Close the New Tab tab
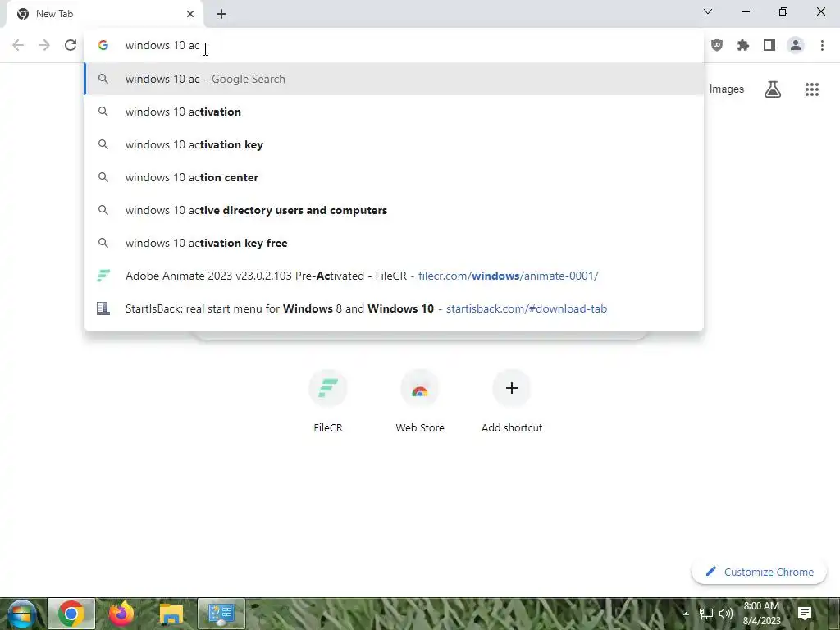 pyautogui.click(x=190, y=14)
